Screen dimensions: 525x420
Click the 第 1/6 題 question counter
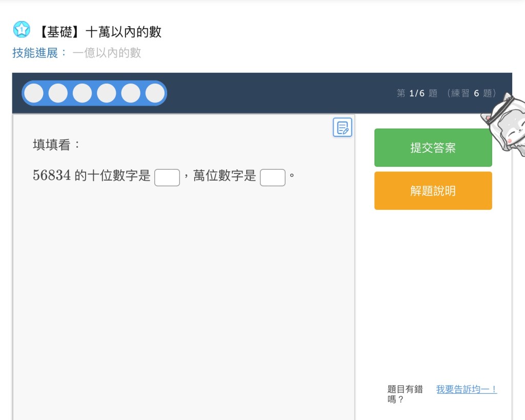pyautogui.click(x=417, y=93)
